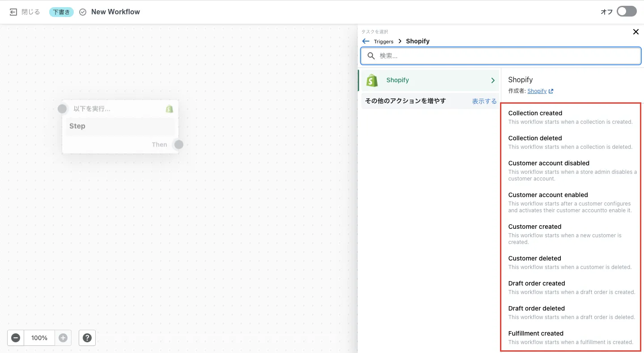Image resolution: width=644 pixels, height=353 pixels.
Task: Click the 閉じる close label
Action: point(31,12)
